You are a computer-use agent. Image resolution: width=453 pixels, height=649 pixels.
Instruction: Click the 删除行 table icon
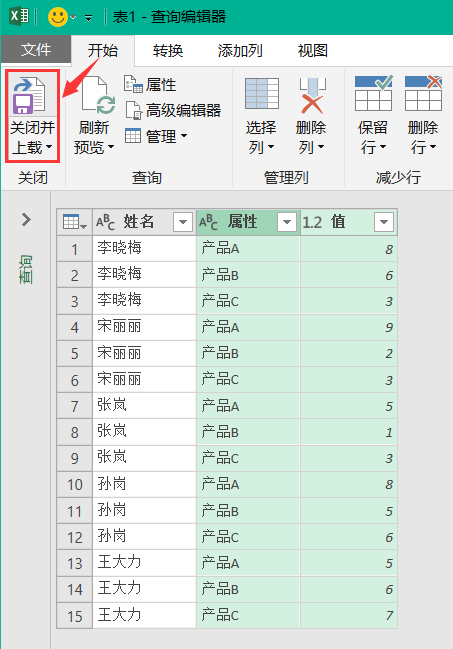(424, 93)
